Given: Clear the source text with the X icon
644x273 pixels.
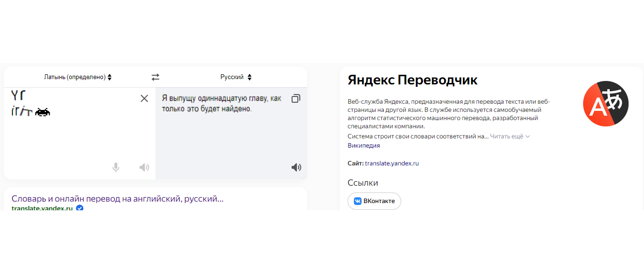Looking at the screenshot, I should (144, 98).
